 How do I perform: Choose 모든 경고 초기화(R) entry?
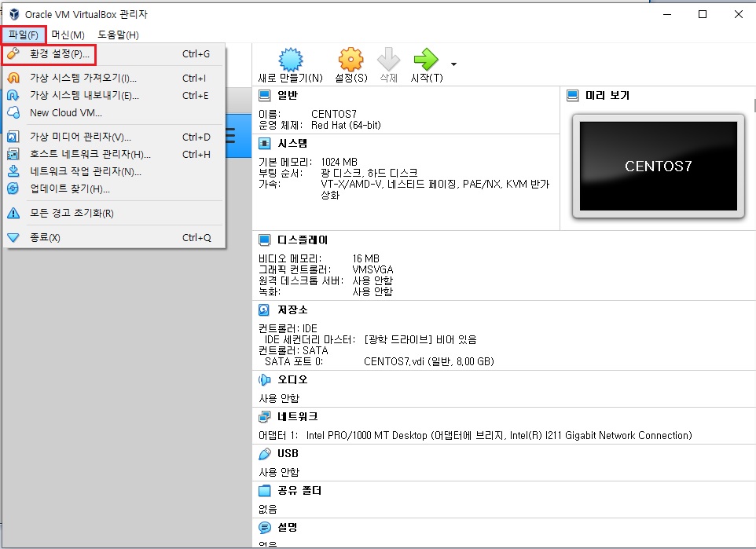(x=114, y=213)
